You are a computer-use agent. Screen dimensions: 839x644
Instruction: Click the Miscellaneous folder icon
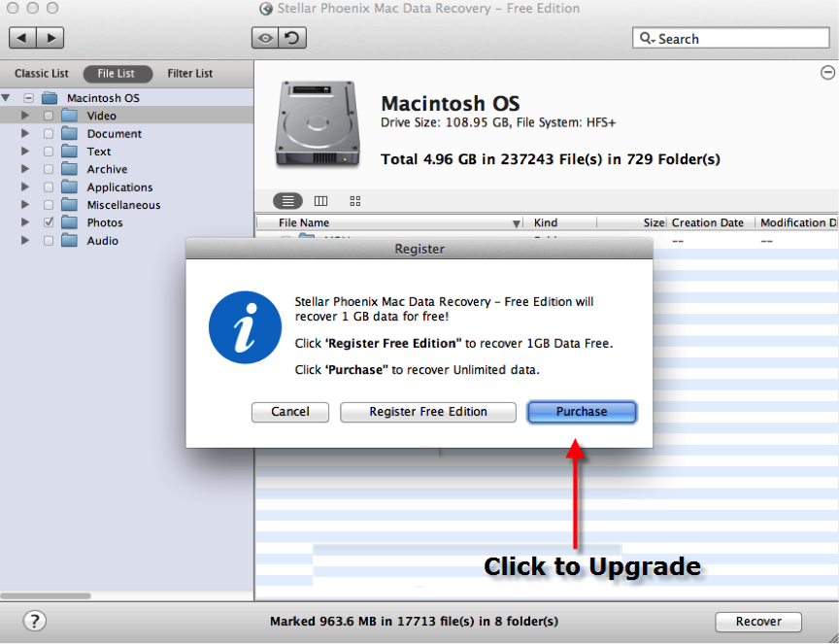point(70,205)
